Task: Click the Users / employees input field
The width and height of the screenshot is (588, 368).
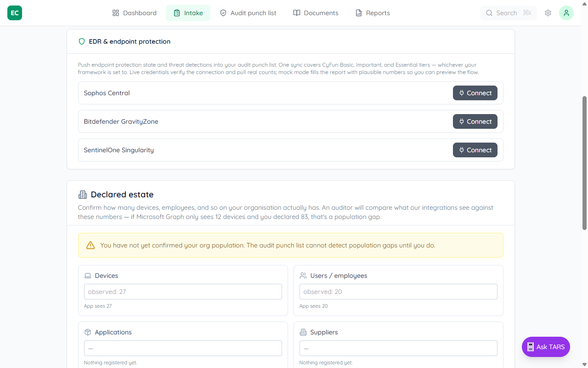Action: click(x=398, y=292)
